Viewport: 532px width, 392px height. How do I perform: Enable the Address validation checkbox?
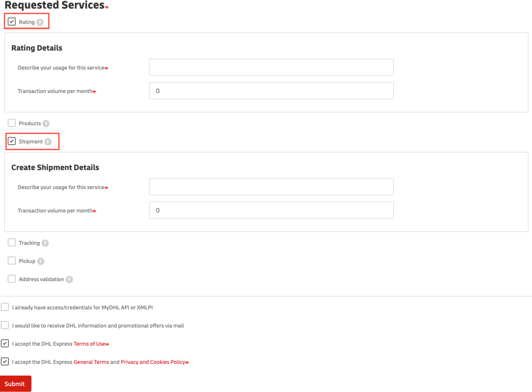coord(11,279)
